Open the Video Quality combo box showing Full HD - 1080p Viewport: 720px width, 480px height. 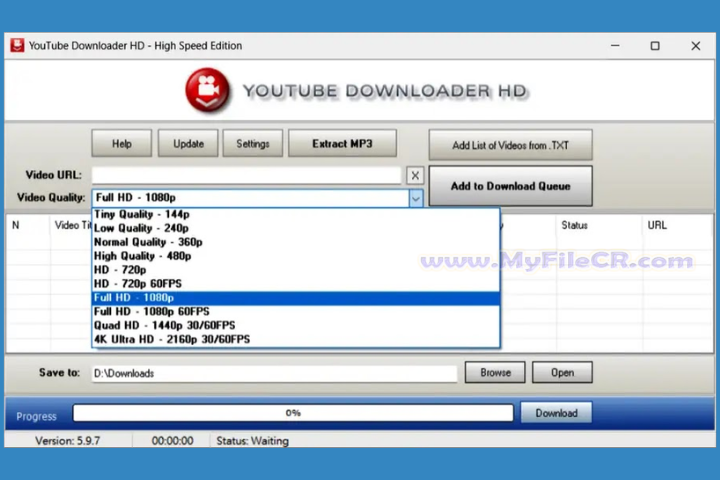pyautogui.click(x=257, y=198)
